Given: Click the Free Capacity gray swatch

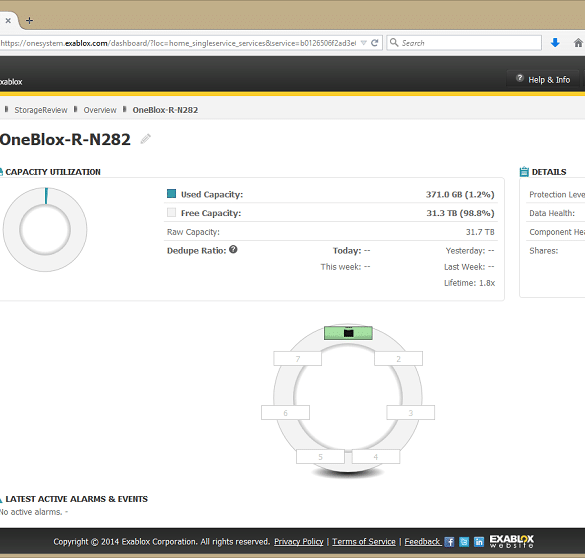Looking at the screenshot, I should pyautogui.click(x=171, y=212).
